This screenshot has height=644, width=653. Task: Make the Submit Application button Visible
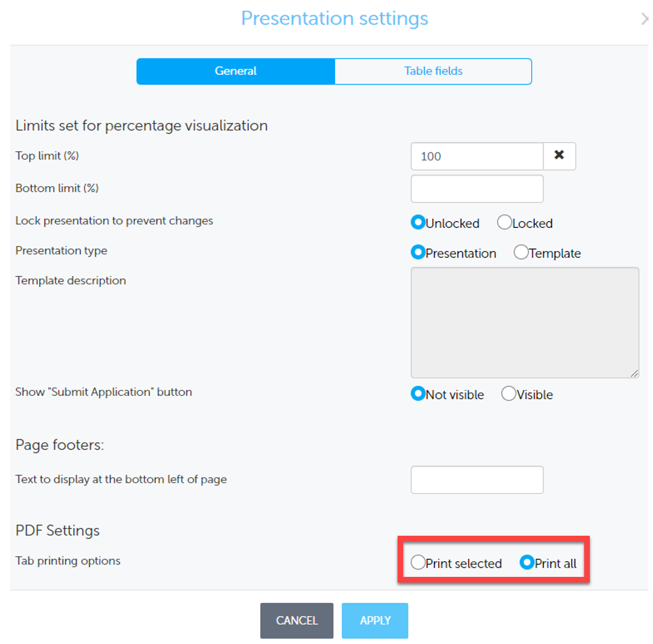508,394
